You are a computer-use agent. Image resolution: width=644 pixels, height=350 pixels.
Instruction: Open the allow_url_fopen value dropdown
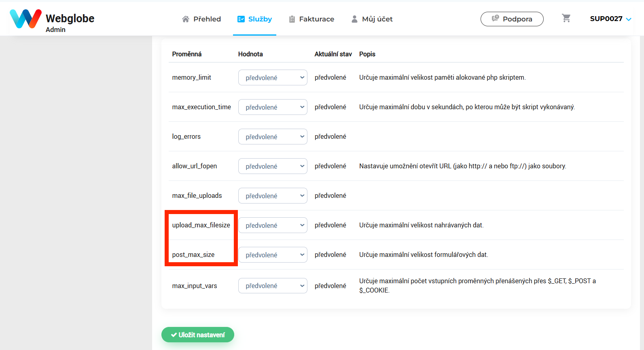[273, 166]
